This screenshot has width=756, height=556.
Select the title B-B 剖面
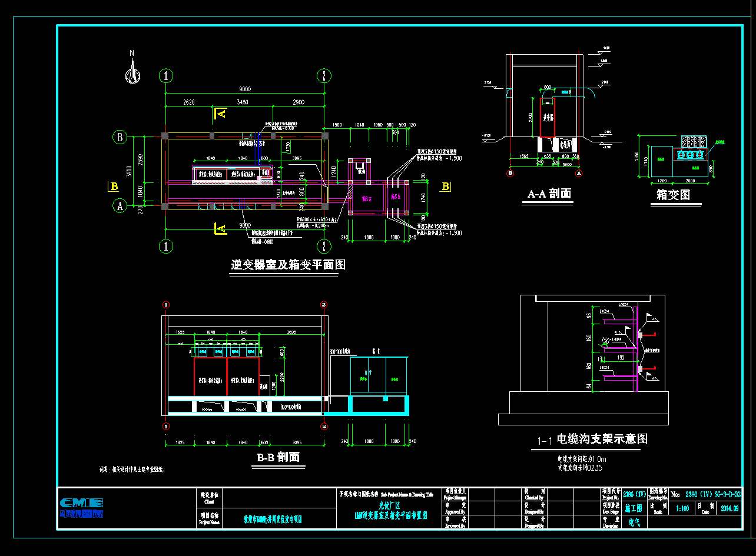point(278,457)
